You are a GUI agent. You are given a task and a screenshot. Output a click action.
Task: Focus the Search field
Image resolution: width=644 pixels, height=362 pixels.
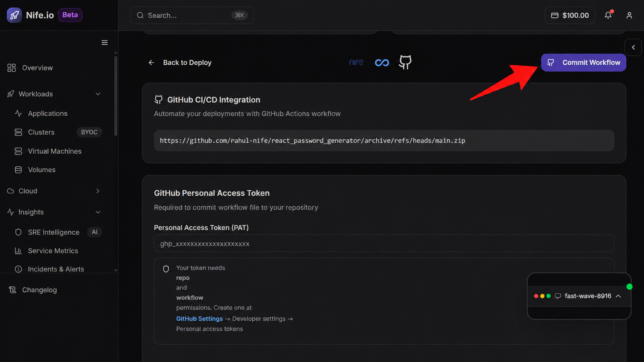192,15
